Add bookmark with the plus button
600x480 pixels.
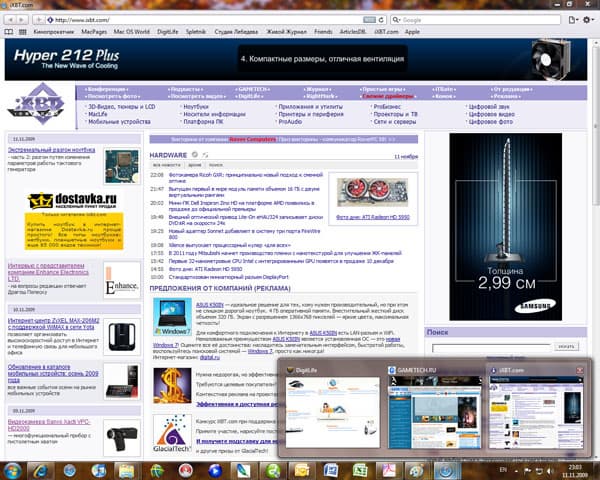click(39, 20)
